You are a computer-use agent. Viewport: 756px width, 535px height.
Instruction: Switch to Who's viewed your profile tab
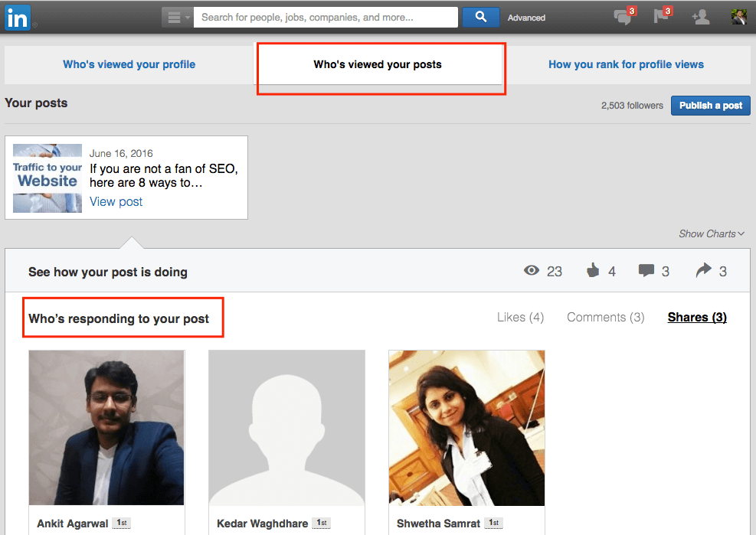(129, 64)
